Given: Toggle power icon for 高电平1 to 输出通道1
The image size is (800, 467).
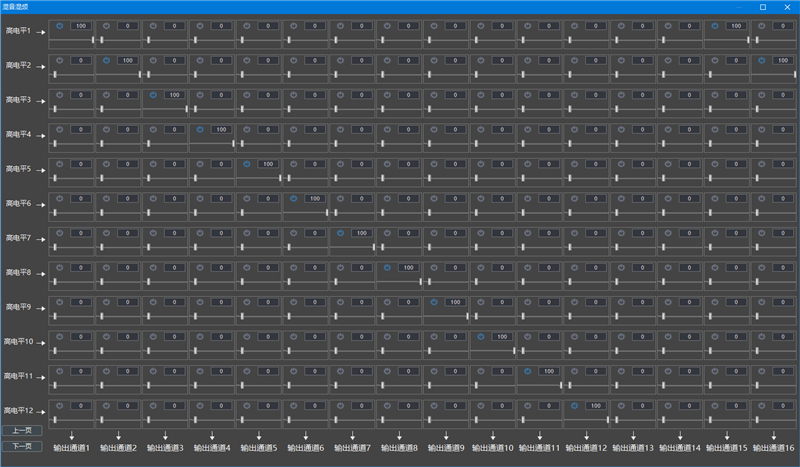Looking at the screenshot, I should tap(59, 25).
